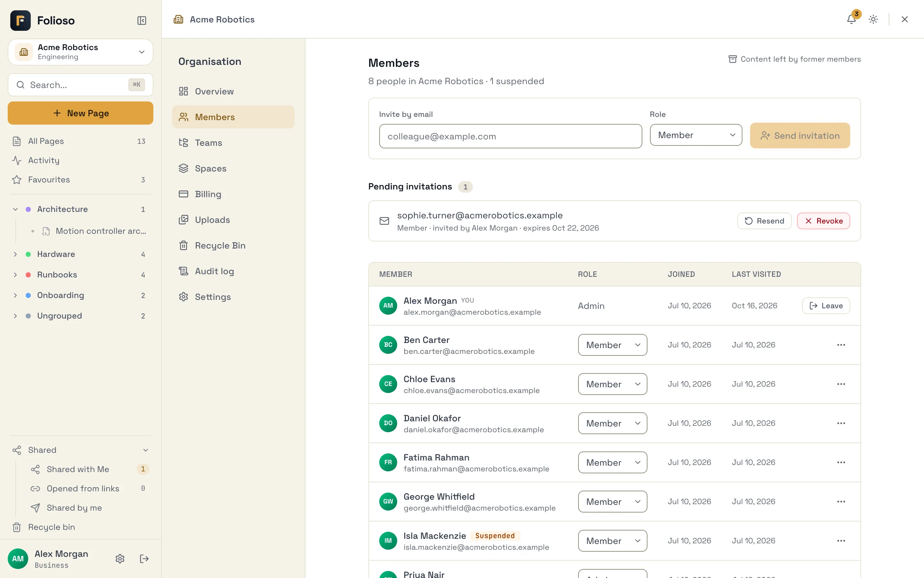The image size is (924, 578).
Task: Sign out using the logout arrow icon
Action: coord(144,558)
